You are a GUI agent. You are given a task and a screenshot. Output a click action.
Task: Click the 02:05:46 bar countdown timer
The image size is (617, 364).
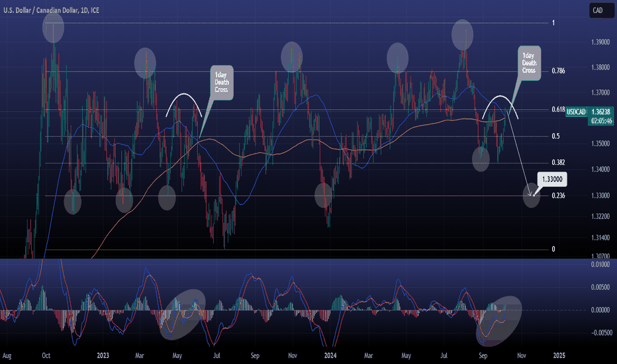(602, 121)
